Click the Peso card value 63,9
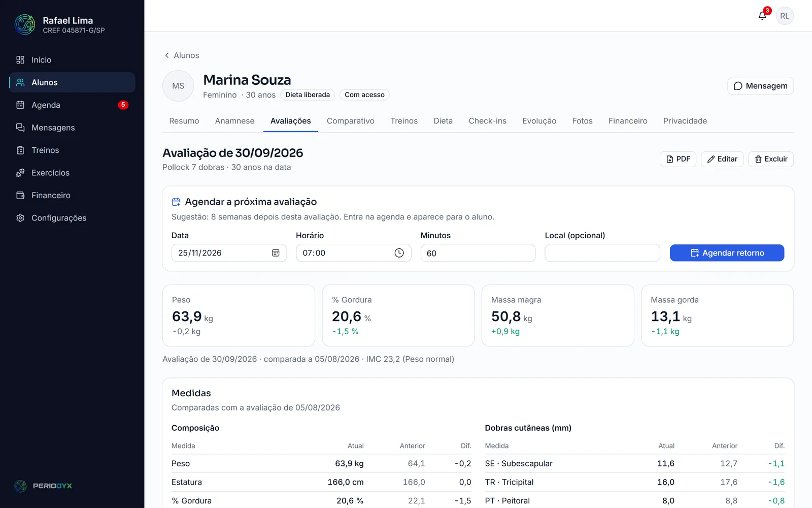Screen dimensions: 812x508 (187, 316)
